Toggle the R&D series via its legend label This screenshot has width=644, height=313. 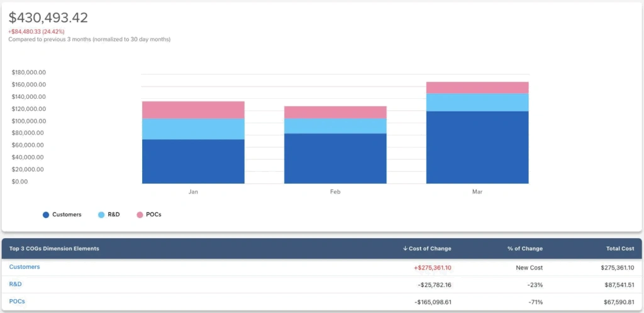(115, 215)
